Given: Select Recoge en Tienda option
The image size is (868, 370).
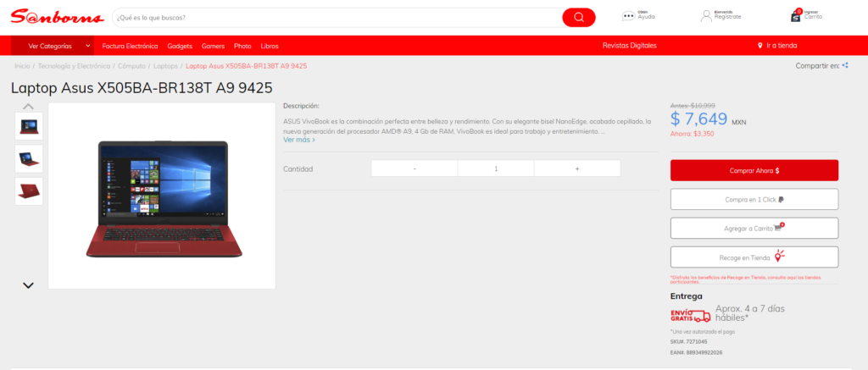Looking at the screenshot, I should click(754, 257).
